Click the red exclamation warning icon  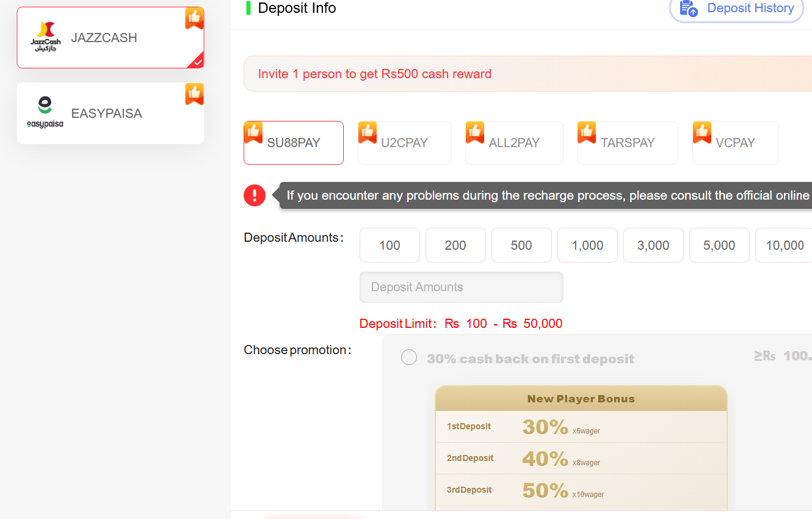click(255, 195)
